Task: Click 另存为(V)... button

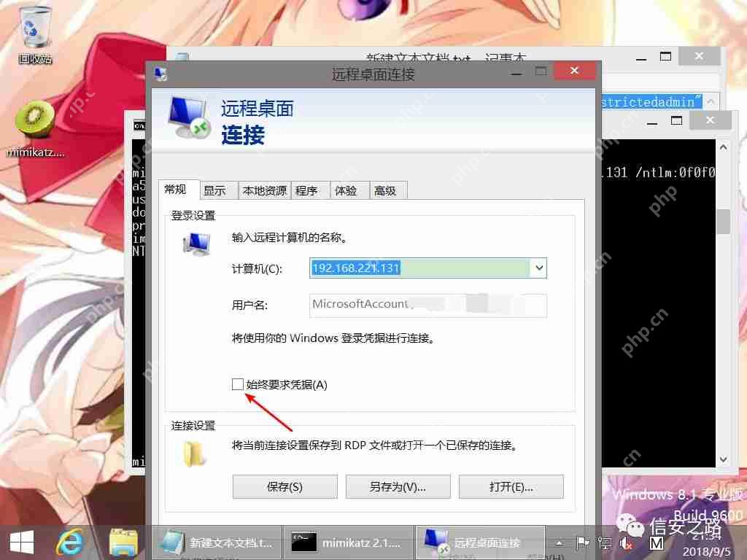Action: 398,486
